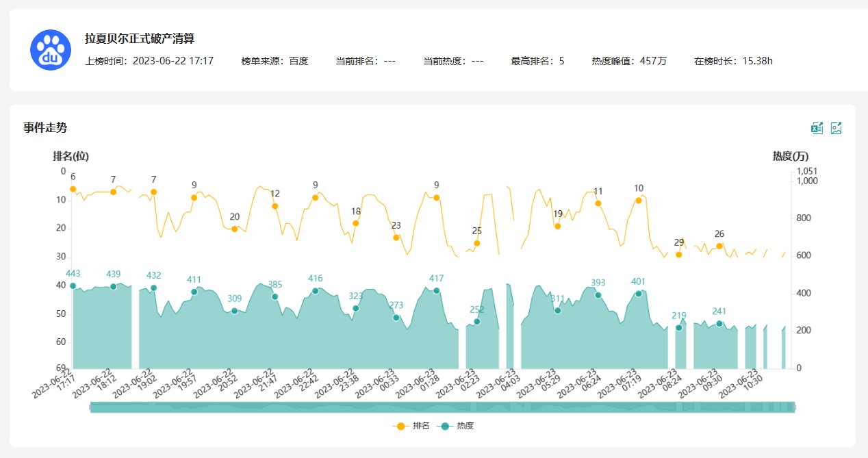Click the rank point labeled 20
Viewport: 868px width, 458px height.
pos(234,229)
